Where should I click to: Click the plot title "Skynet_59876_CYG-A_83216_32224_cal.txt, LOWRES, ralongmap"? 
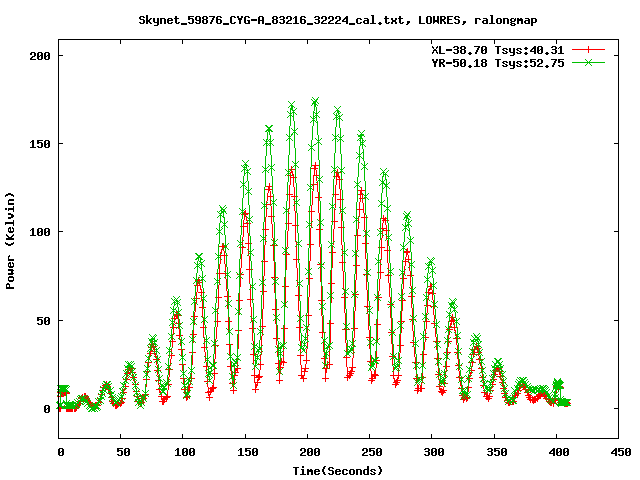tap(338, 20)
